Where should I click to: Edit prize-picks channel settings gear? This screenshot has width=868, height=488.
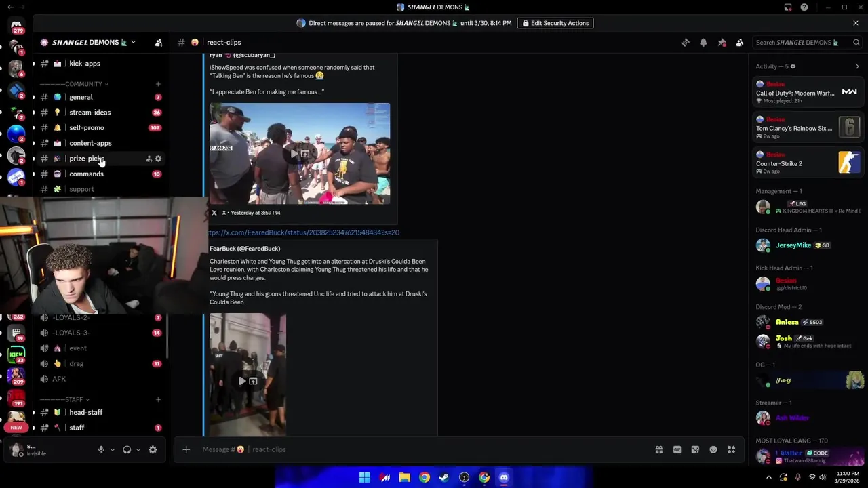(x=158, y=159)
